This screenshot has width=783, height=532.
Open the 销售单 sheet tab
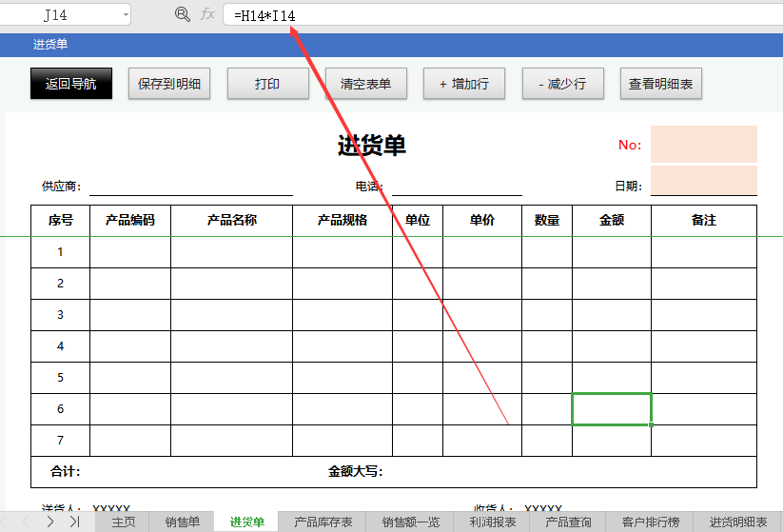[183, 522]
